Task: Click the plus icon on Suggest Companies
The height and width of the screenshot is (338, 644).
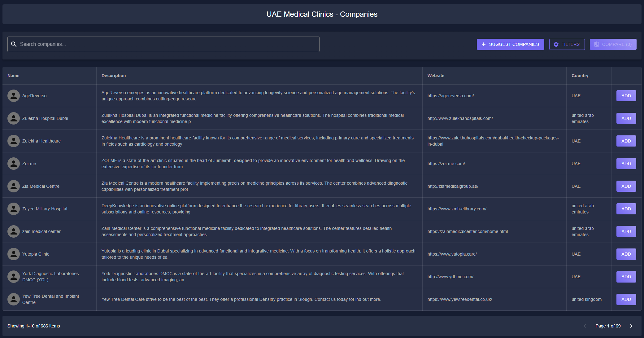Action: (484, 44)
